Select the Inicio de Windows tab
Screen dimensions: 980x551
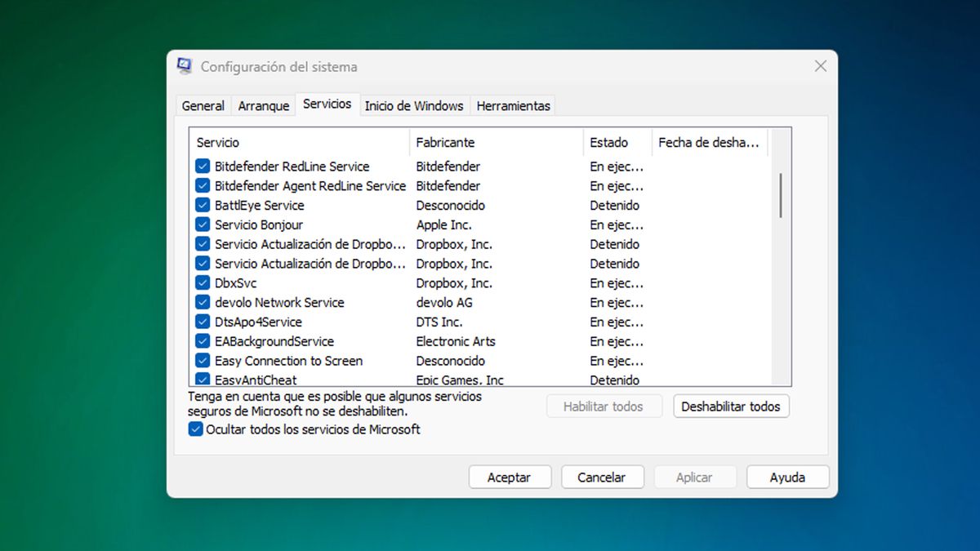(x=414, y=105)
